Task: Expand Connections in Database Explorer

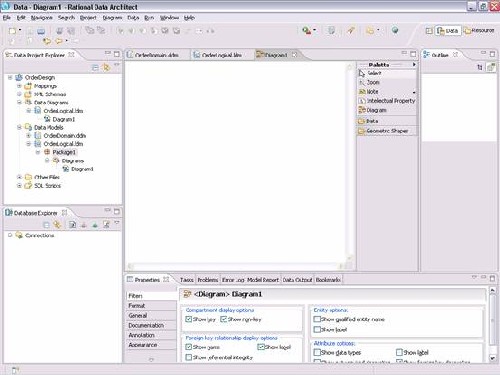Action: pyautogui.click(x=10, y=235)
